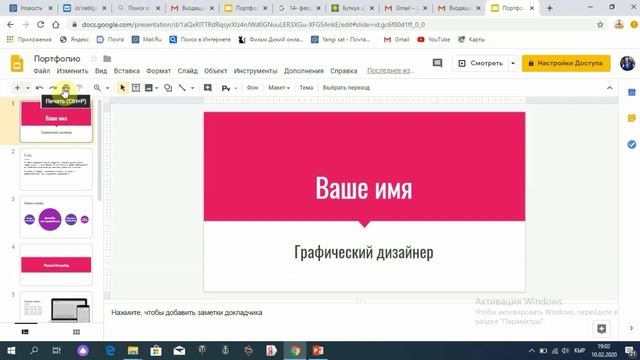This screenshot has height=360, width=640.
Task: Select the Shape tool
Action: [168, 88]
